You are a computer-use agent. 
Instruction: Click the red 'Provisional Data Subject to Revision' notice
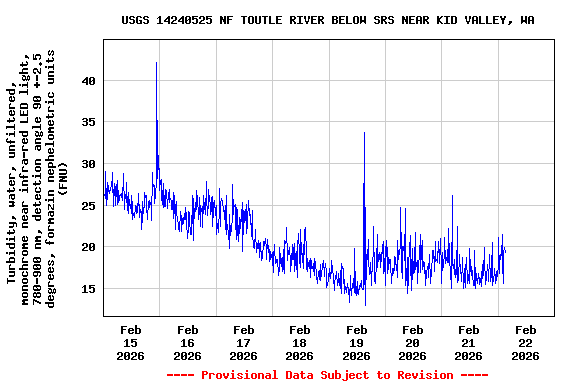click(x=328, y=375)
